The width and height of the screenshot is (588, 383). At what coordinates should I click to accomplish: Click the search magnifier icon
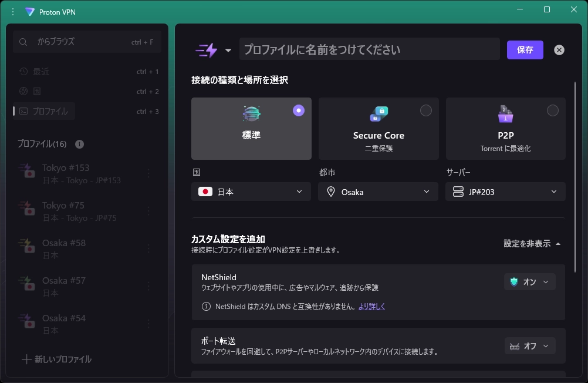point(23,42)
